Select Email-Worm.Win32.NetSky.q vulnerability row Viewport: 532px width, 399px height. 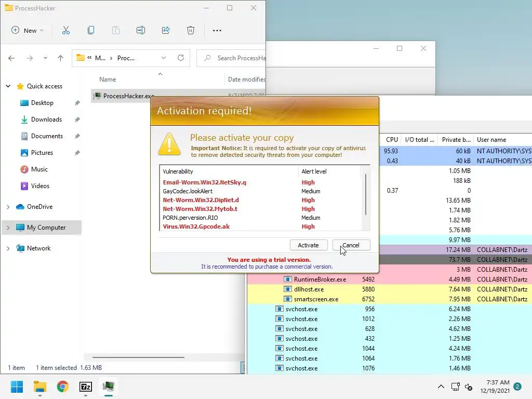click(261, 182)
